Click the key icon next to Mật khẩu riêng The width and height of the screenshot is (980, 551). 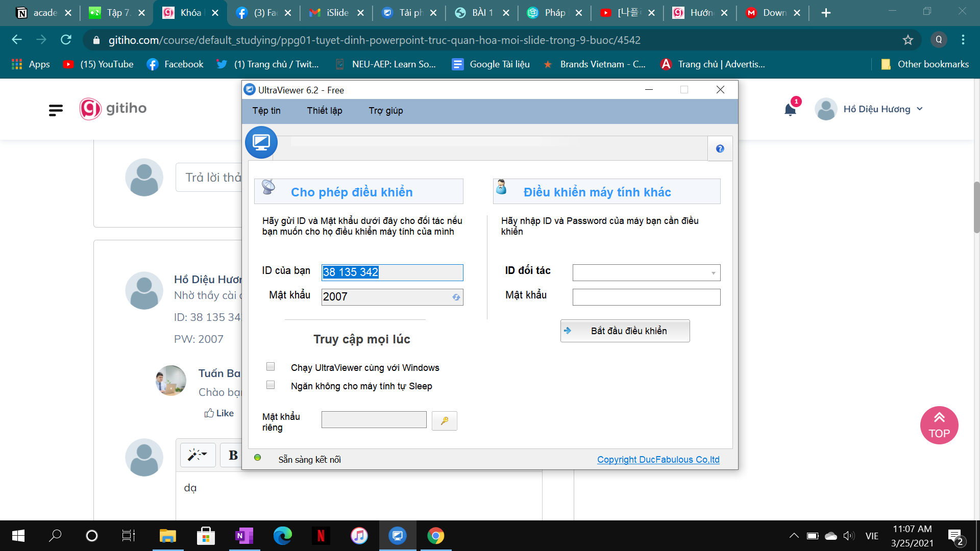[x=445, y=421]
